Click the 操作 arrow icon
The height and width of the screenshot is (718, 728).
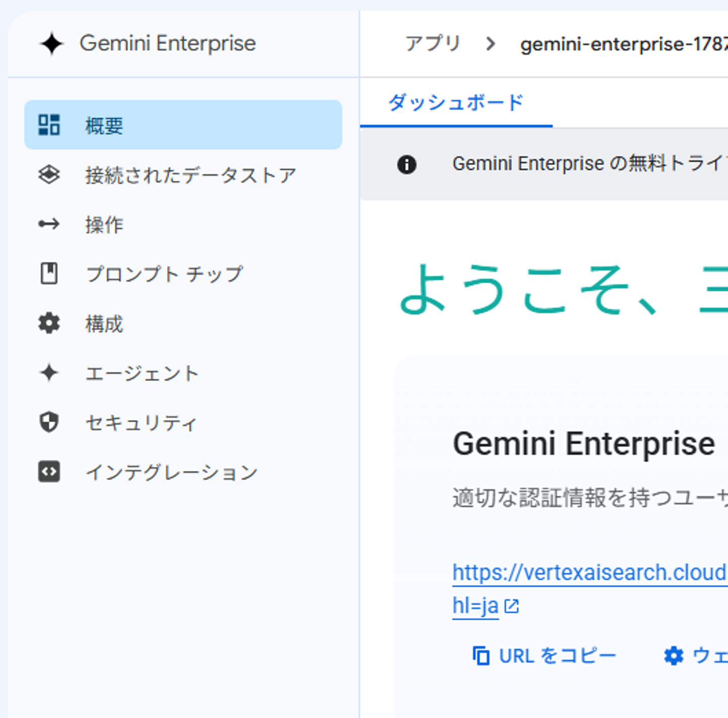pos(49,224)
